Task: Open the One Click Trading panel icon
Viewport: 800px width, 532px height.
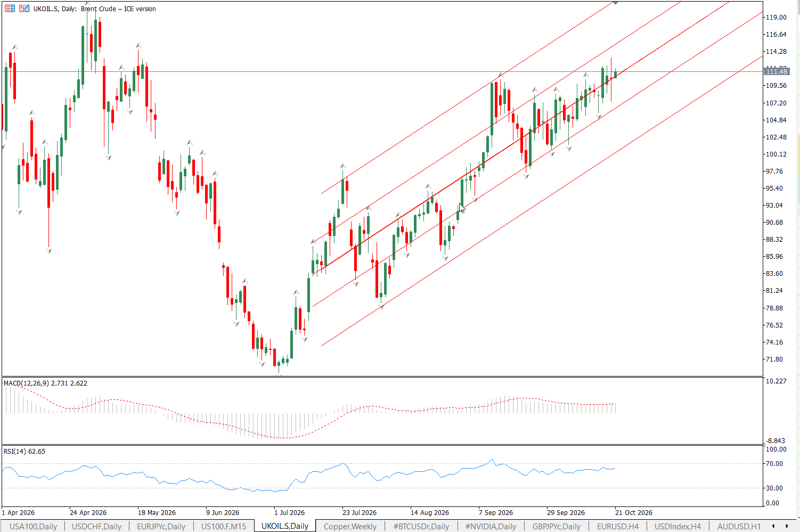Action: [x=10, y=9]
